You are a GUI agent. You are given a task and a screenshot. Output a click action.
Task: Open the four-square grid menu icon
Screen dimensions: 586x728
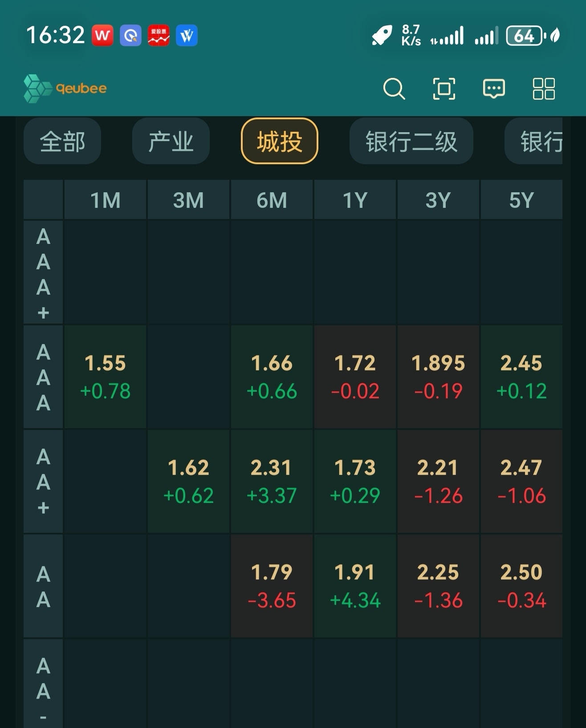click(544, 88)
